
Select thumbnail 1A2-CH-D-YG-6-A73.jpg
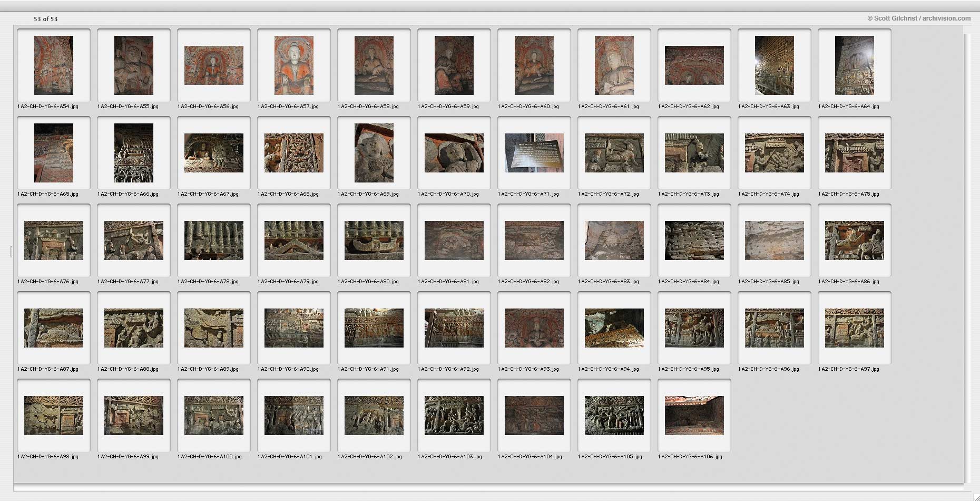point(694,153)
